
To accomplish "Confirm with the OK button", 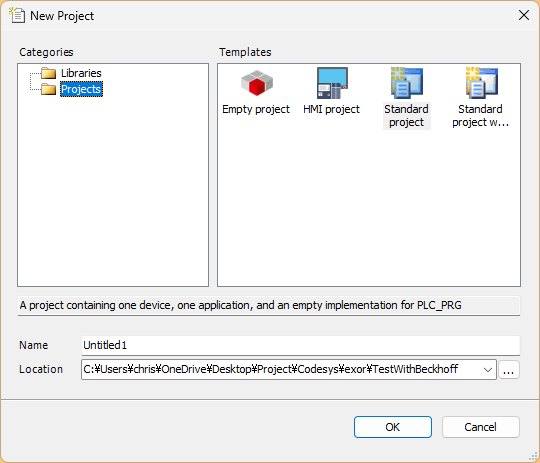I will point(393,427).
